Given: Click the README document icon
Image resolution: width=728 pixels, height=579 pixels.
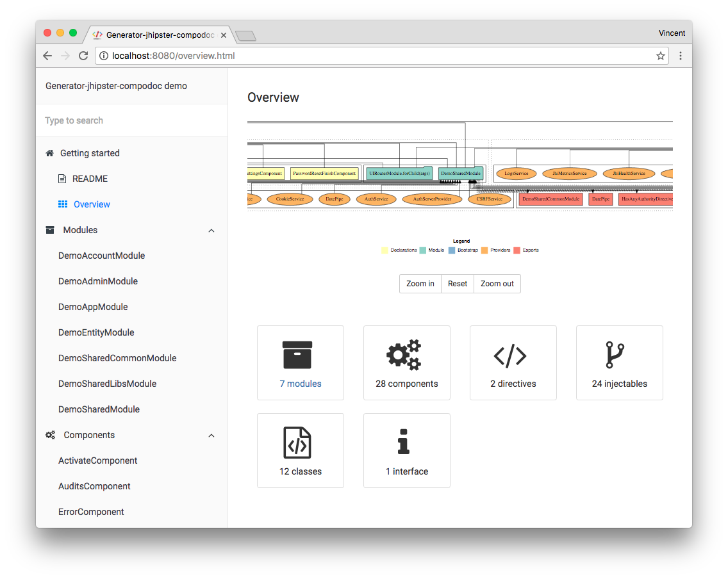Looking at the screenshot, I should tap(62, 179).
